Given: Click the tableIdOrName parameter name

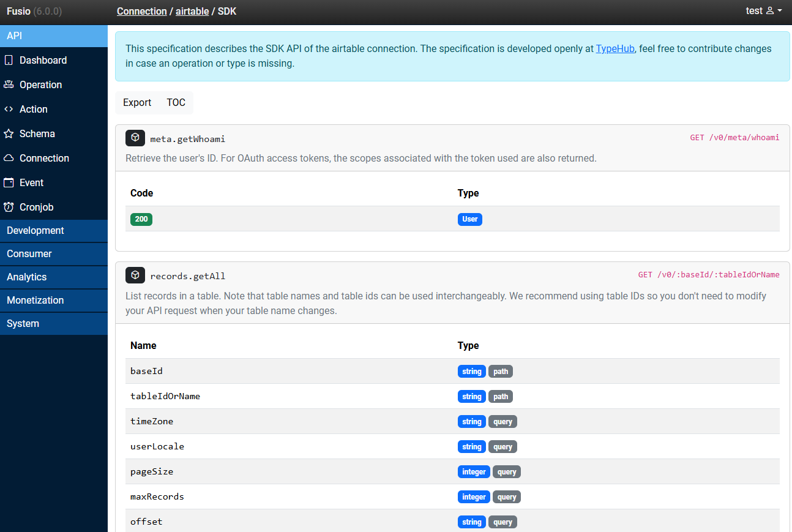Looking at the screenshot, I should coord(165,396).
